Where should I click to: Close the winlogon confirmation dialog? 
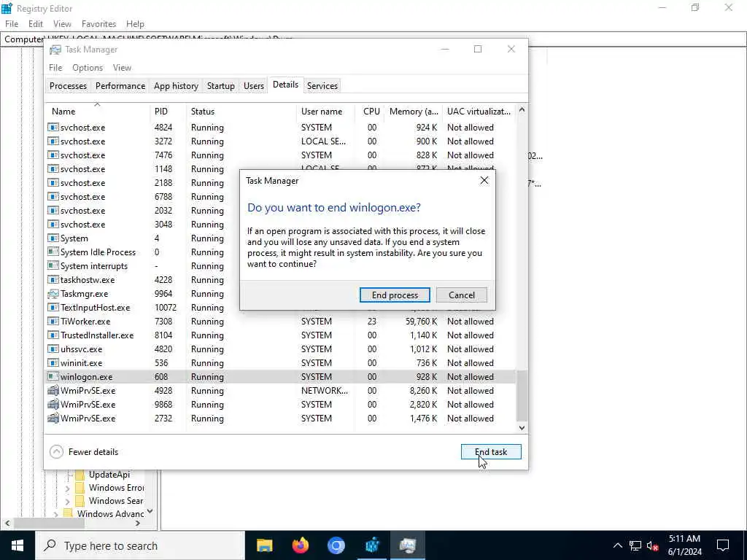coord(484,181)
